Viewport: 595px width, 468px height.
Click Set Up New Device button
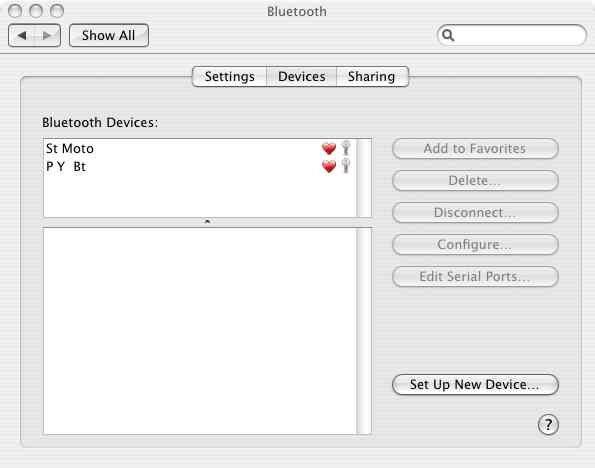[x=475, y=384]
